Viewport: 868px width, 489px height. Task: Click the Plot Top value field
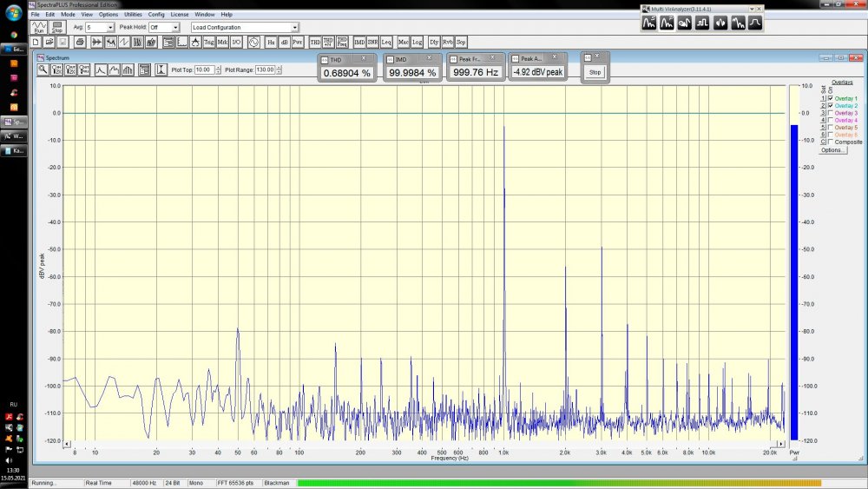(x=204, y=69)
